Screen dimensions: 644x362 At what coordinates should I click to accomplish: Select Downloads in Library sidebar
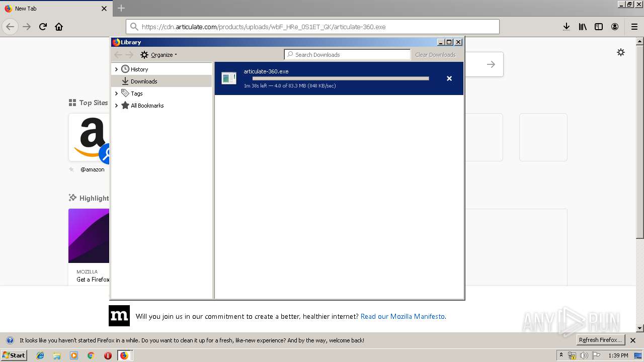tap(162, 81)
